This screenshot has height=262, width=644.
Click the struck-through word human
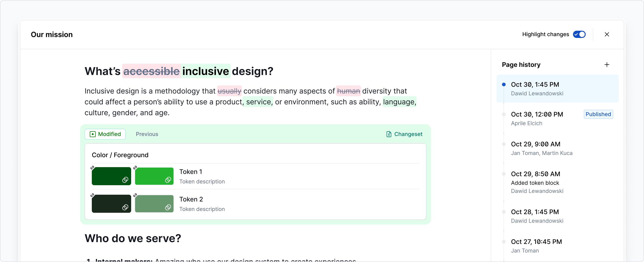pyautogui.click(x=348, y=91)
